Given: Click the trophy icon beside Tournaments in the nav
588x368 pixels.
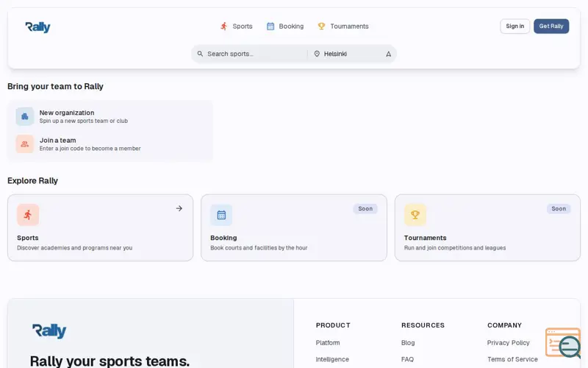Looking at the screenshot, I should click(321, 26).
